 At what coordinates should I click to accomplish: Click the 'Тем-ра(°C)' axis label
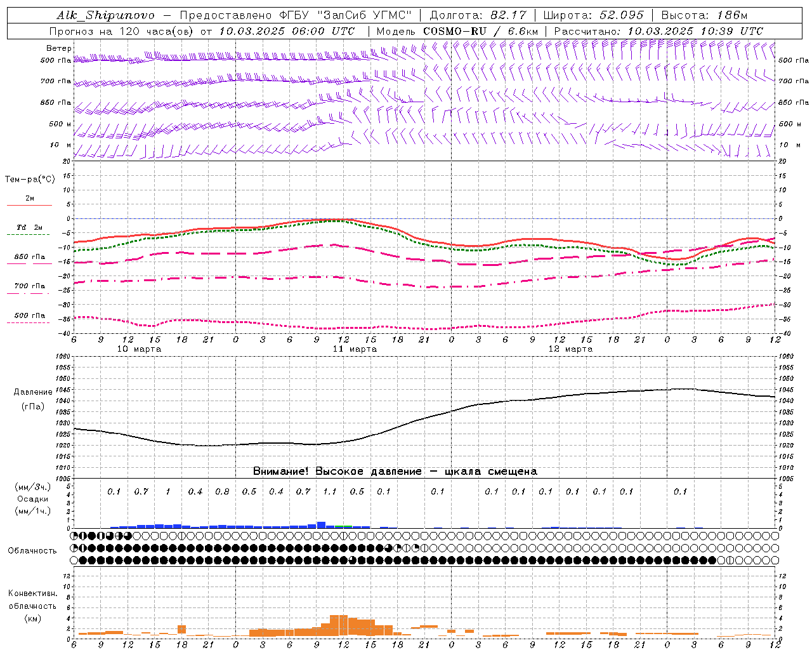click(x=30, y=180)
